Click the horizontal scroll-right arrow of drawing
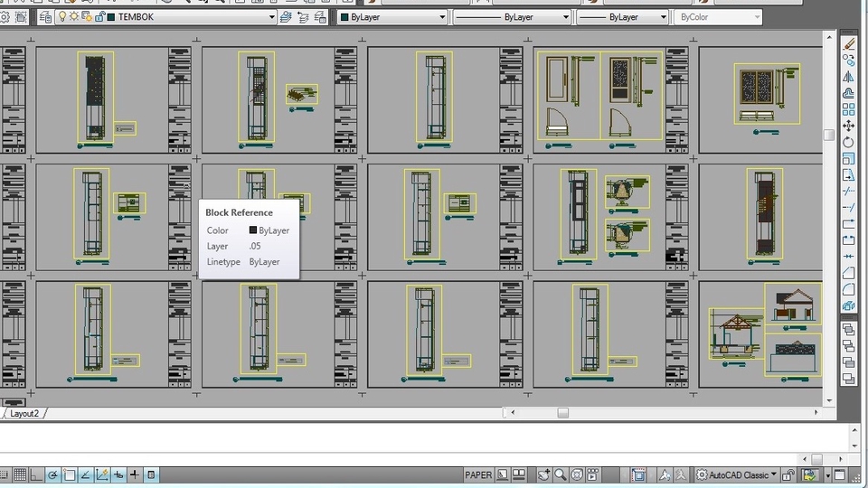 coord(816,413)
